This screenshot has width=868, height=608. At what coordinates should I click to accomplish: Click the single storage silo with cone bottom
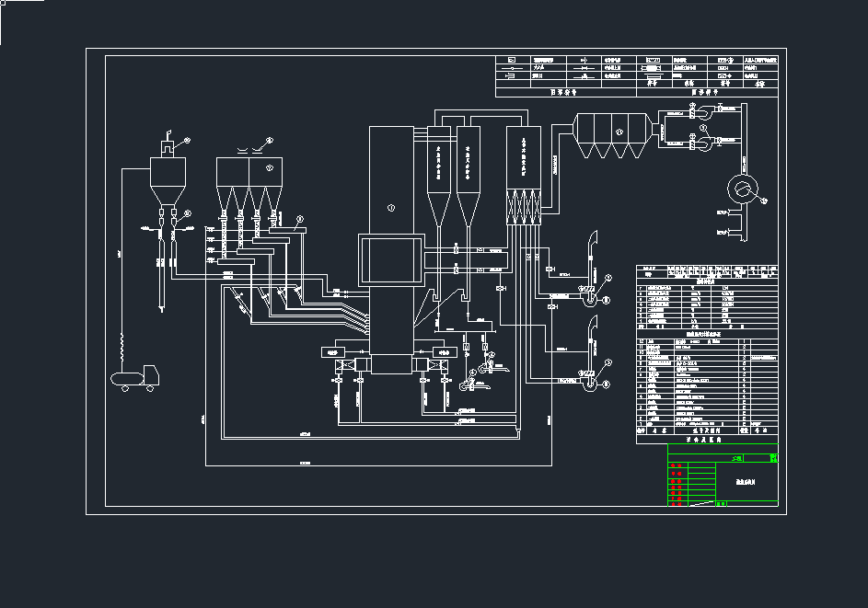167,181
